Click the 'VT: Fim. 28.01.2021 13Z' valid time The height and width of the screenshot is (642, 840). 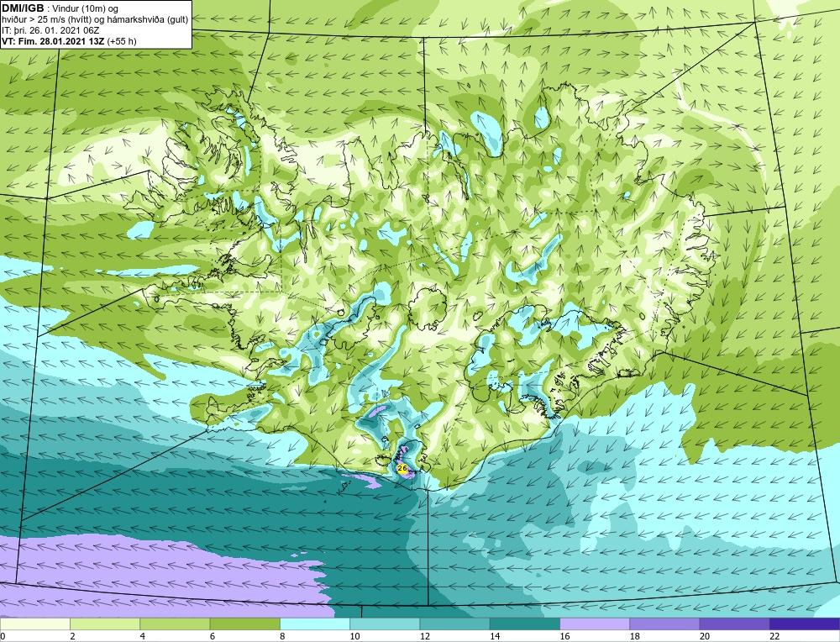[x=53, y=41]
